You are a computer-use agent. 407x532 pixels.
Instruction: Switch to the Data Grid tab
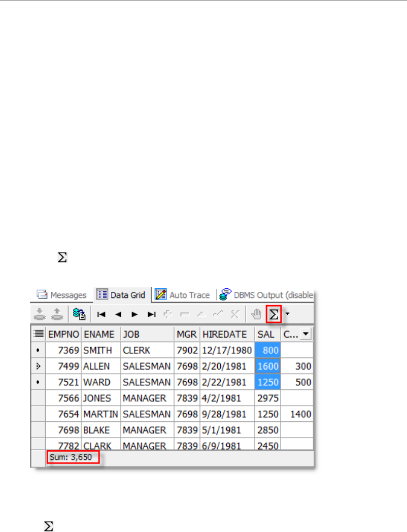click(x=121, y=295)
